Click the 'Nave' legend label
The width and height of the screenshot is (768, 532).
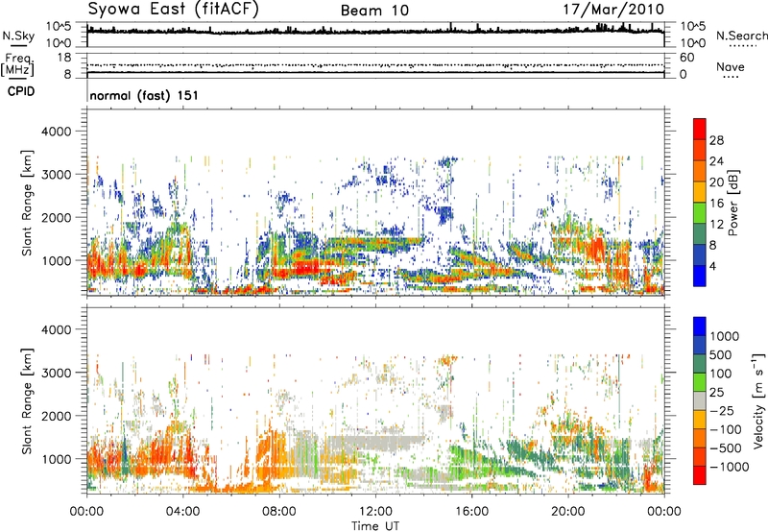[731, 66]
